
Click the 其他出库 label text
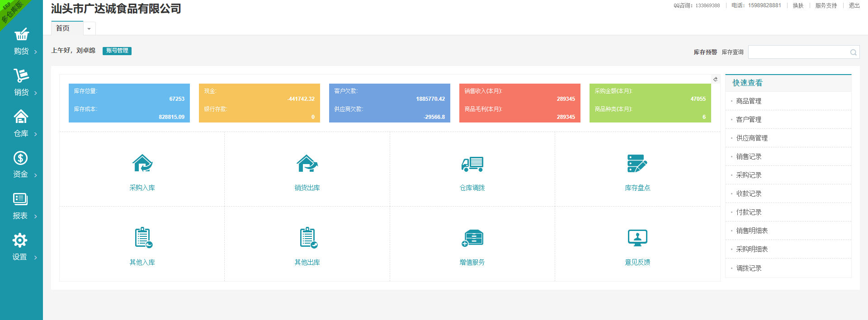(307, 263)
